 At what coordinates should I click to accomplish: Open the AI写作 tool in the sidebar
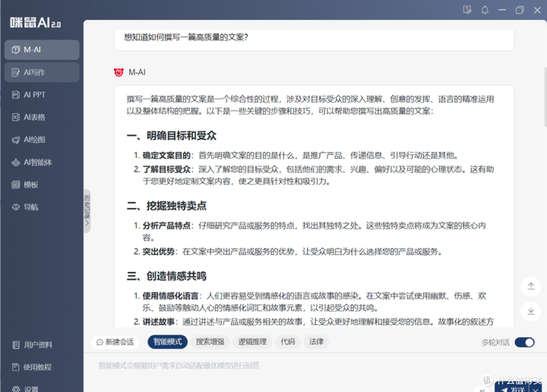pos(42,72)
